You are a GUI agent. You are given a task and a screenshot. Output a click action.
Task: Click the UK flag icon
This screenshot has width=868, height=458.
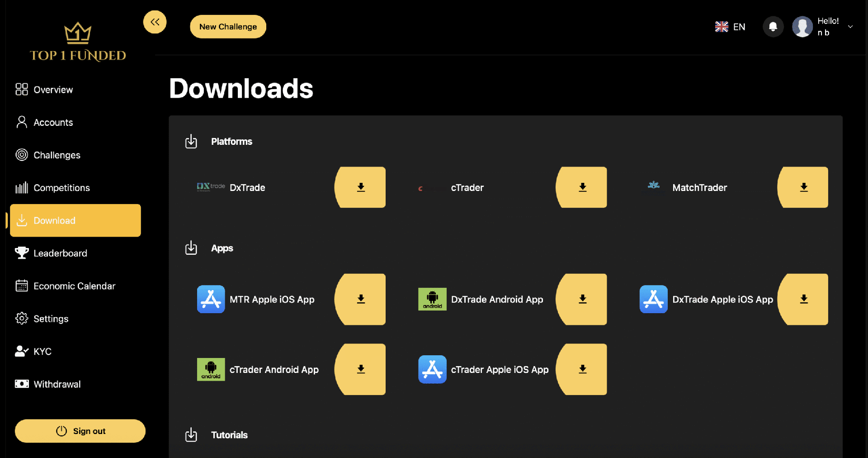722,27
